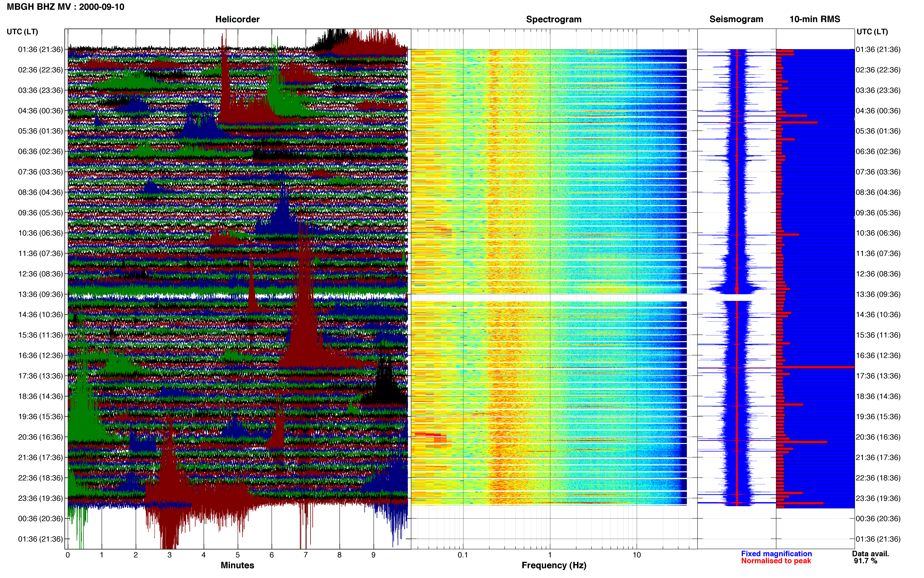Click the left 'UTC (LT)' axis header
This screenshot has height=578, width=924.
[x=22, y=32]
